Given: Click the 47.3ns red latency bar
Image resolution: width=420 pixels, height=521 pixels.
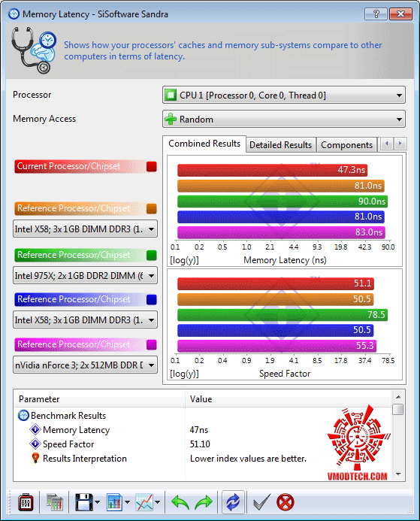Looking at the screenshot, I should pyautogui.click(x=272, y=170).
